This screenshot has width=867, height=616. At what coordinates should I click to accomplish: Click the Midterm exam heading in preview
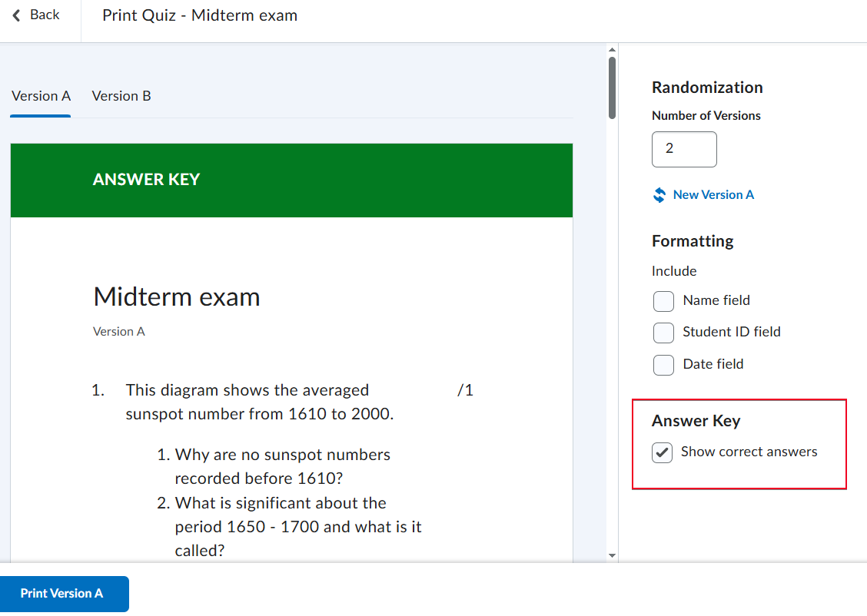pos(177,297)
